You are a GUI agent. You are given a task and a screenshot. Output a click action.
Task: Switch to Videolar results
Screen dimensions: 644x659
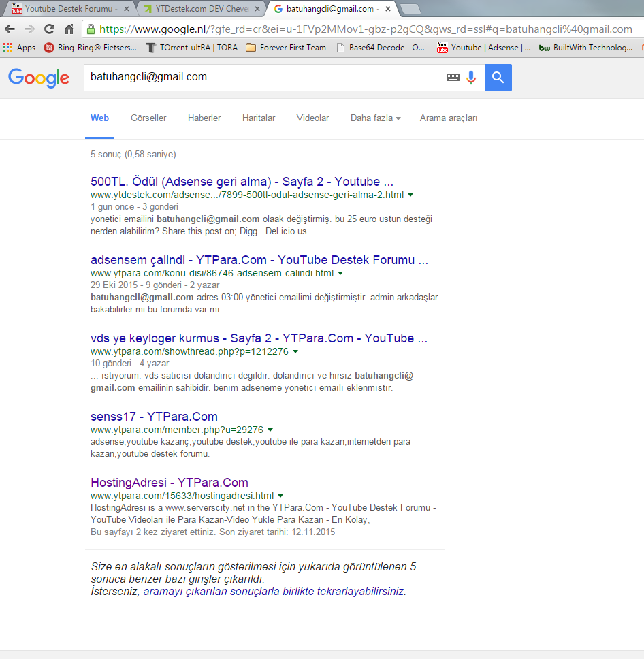312,118
